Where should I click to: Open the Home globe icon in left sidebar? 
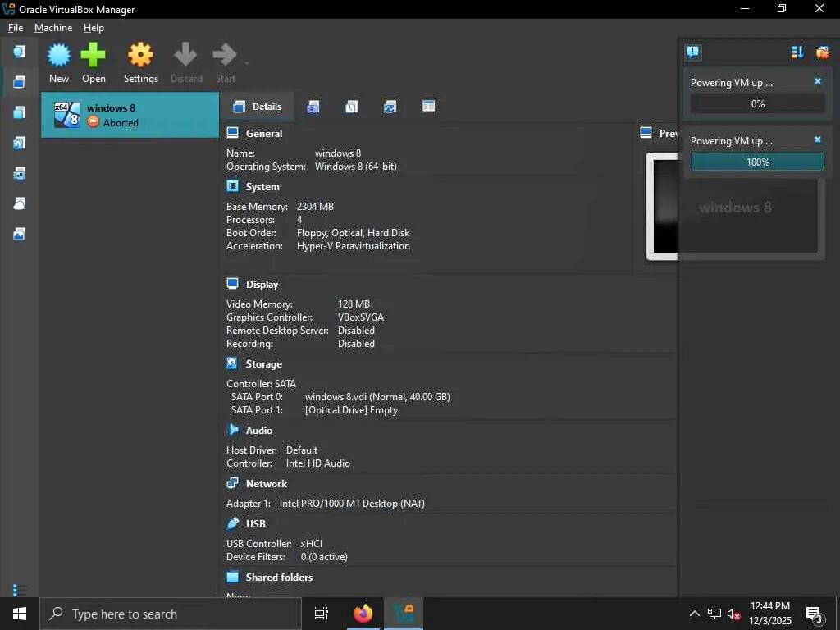point(20,52)
